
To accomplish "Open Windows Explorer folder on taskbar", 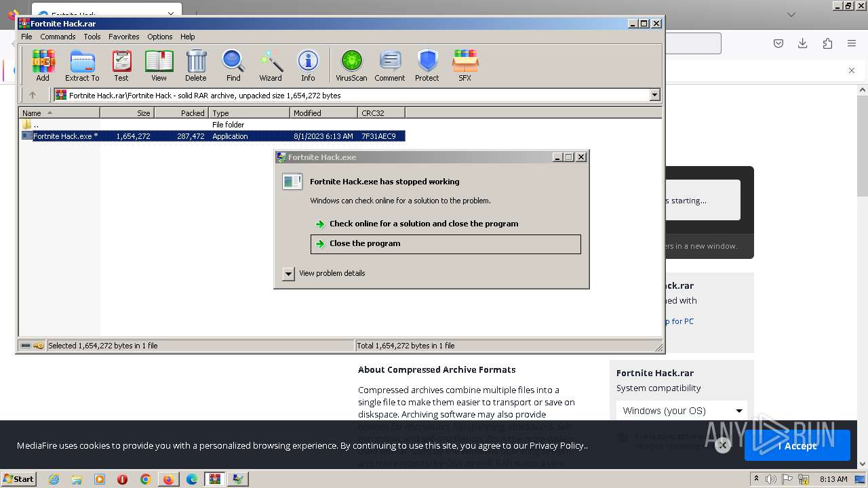I will coord(77,479).
